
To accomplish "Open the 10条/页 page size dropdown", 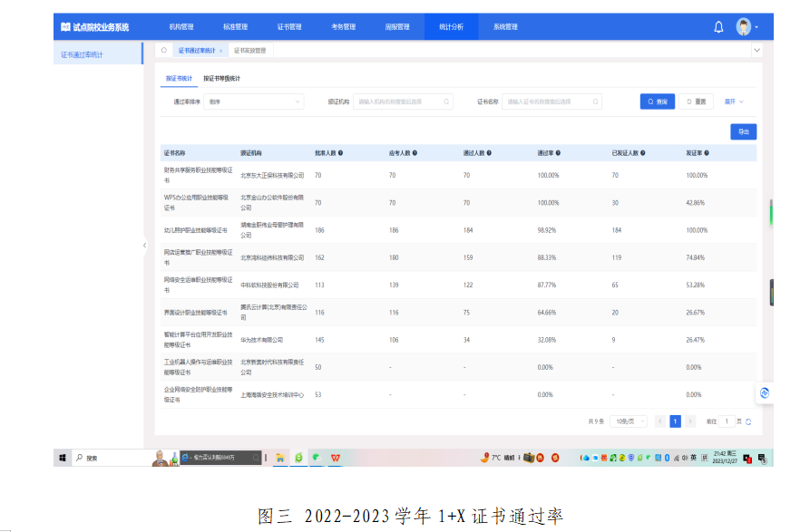I will point(629,421).
